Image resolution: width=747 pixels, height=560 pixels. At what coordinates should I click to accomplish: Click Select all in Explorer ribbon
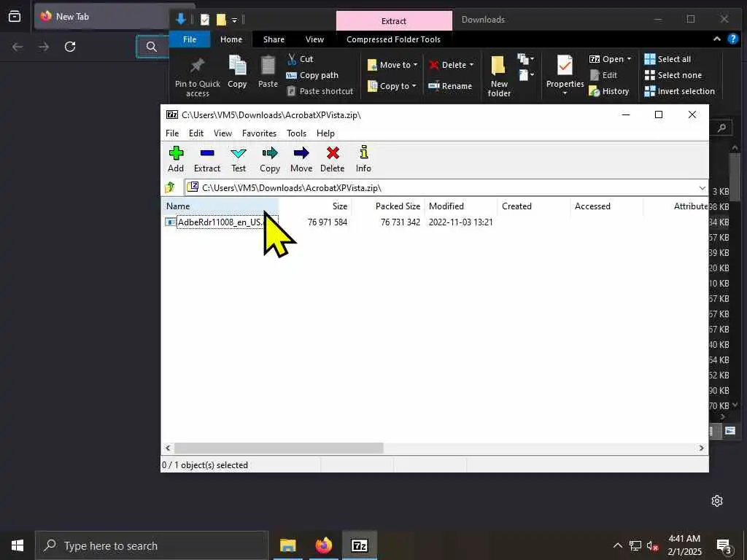(x=667, y=59)
